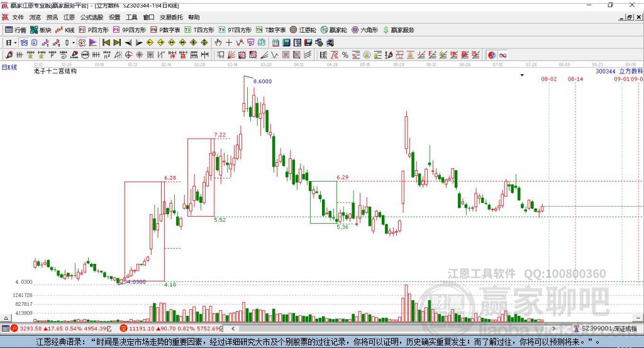
Task: Open the 帮助 menu
Action: [x=194, y=17]
